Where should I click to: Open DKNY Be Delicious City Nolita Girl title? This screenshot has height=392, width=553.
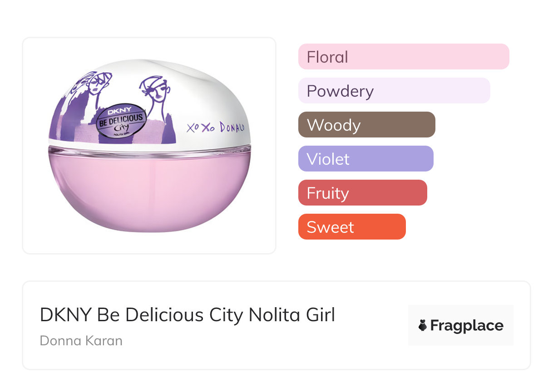[x=187, y=315]
